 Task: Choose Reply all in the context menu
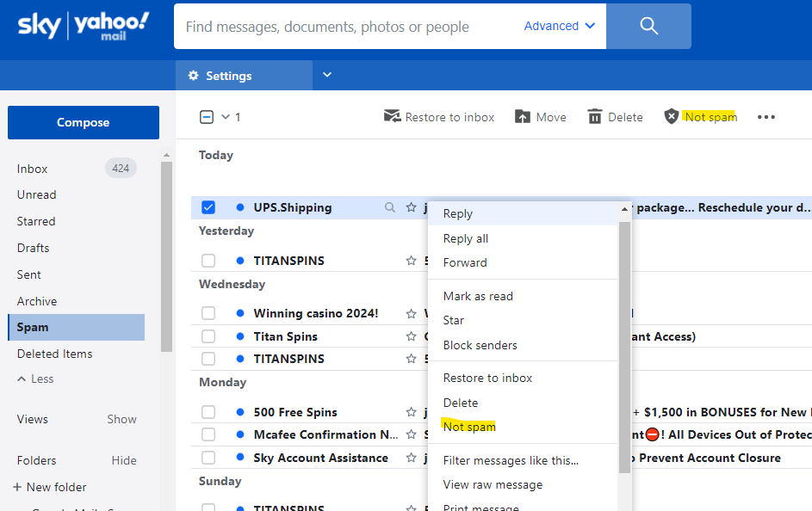pos(523,238)
